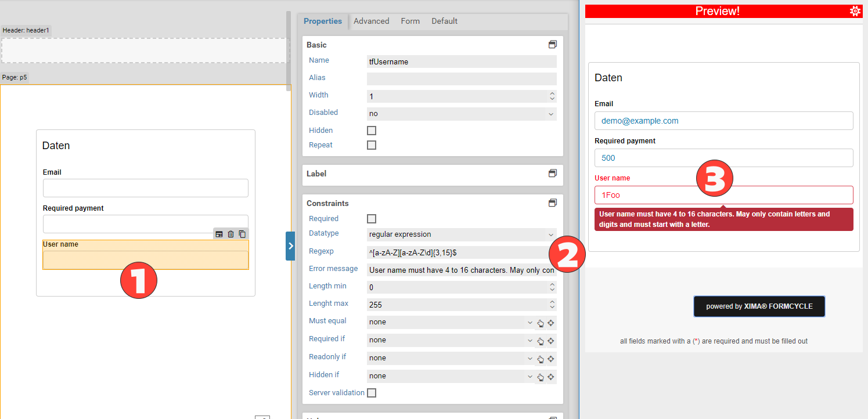Click the Width stepper arrows
Viewport: 868px width, 419px height.
click(x=552, y=96)
